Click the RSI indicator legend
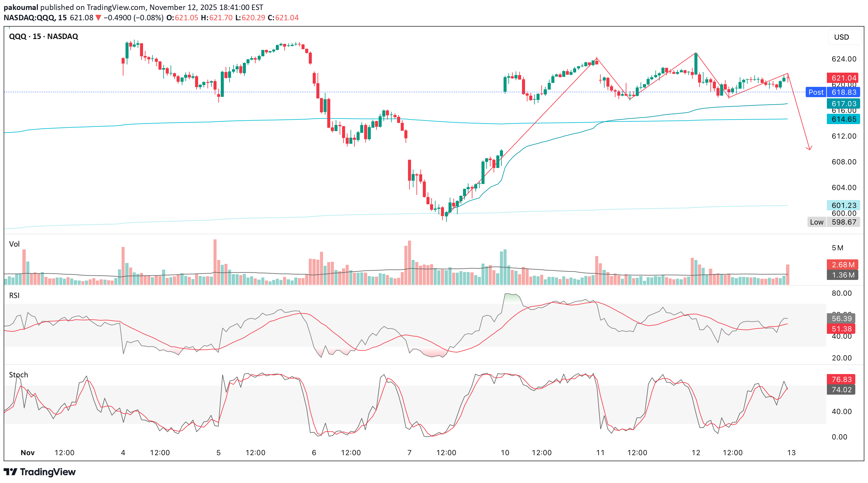 tap(14, 295)
